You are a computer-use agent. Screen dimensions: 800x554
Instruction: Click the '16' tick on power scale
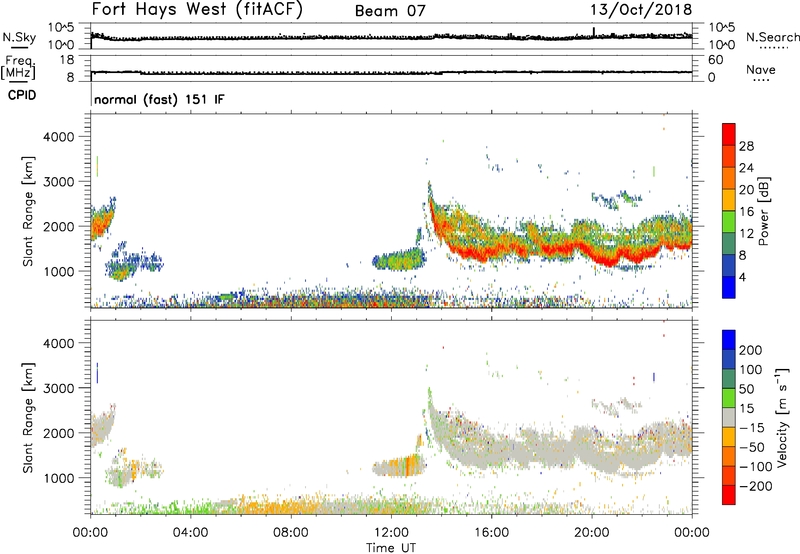pos(746,212)
